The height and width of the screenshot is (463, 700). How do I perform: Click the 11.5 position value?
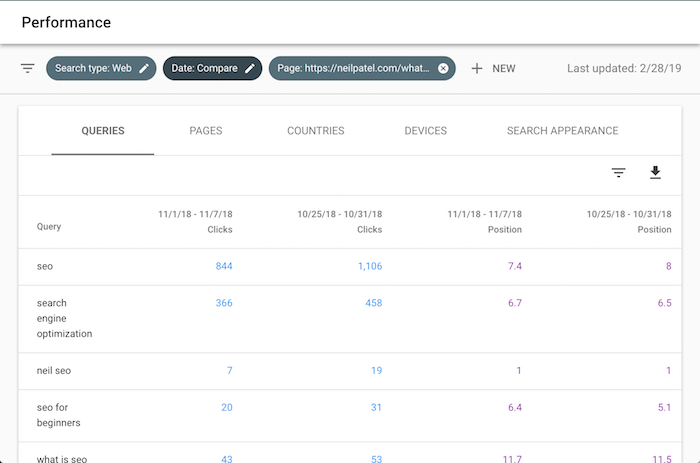[662, 459]
